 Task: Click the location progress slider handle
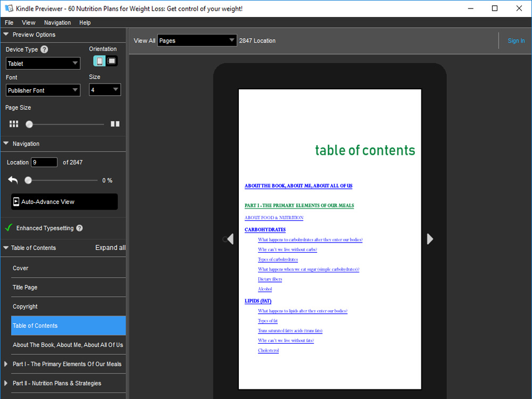click(28, 180)
